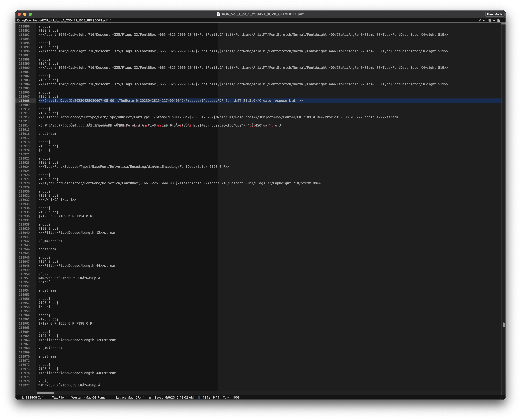The width and height of the screenshot is (521, 420).
Task: Click line number 113924 in the gutter
Action: (24, 167)
